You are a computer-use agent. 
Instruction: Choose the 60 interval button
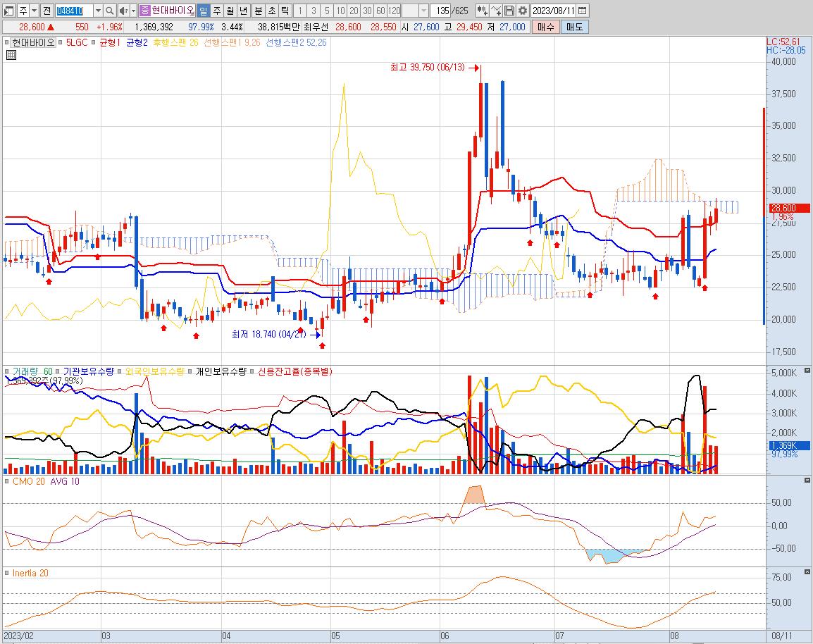[x=380, y=11]
